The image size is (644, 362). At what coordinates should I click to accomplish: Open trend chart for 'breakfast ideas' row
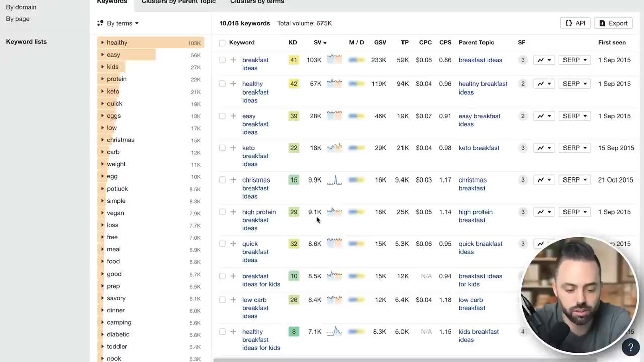[x=544, y=60]
